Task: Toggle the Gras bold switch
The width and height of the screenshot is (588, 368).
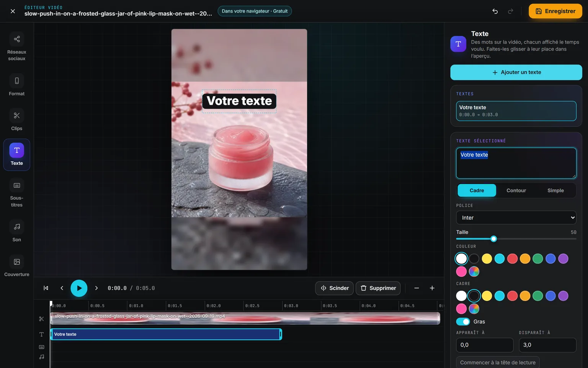Action: pos(463,322)
